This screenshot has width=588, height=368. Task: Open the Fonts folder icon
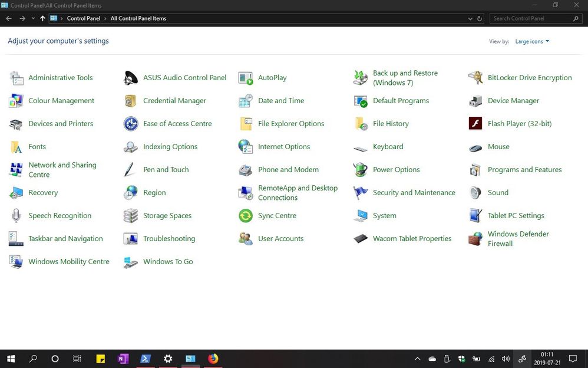(x=16, y=147)
